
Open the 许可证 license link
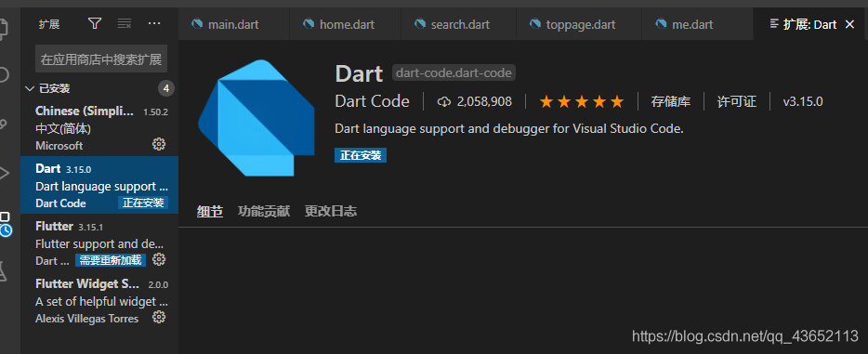(x=737, y=102)
